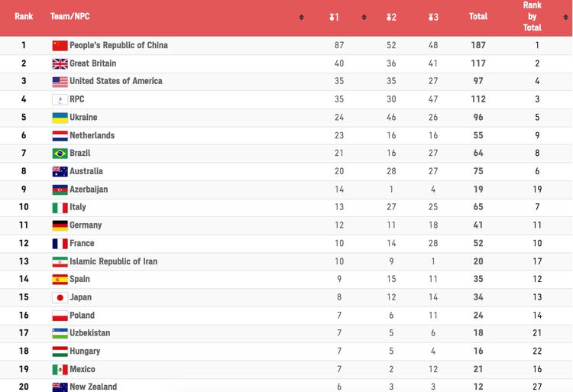573x392 pixels.
Task: Click the Great Britain flag icon
Action: (60, 63)
